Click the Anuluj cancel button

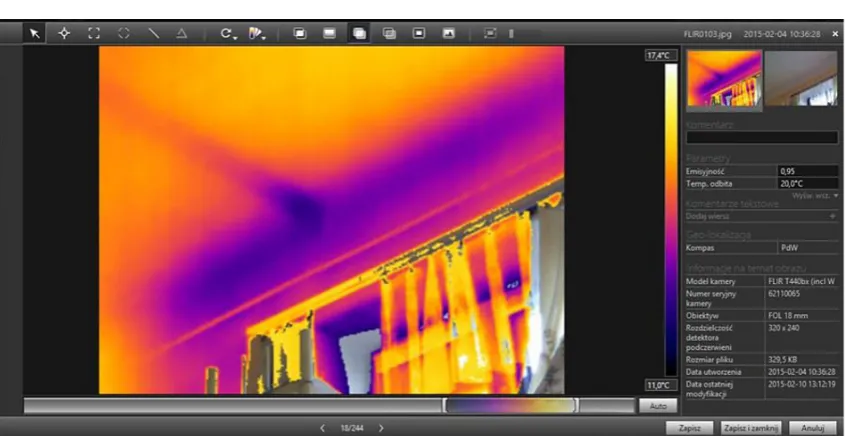click(812, 428)
